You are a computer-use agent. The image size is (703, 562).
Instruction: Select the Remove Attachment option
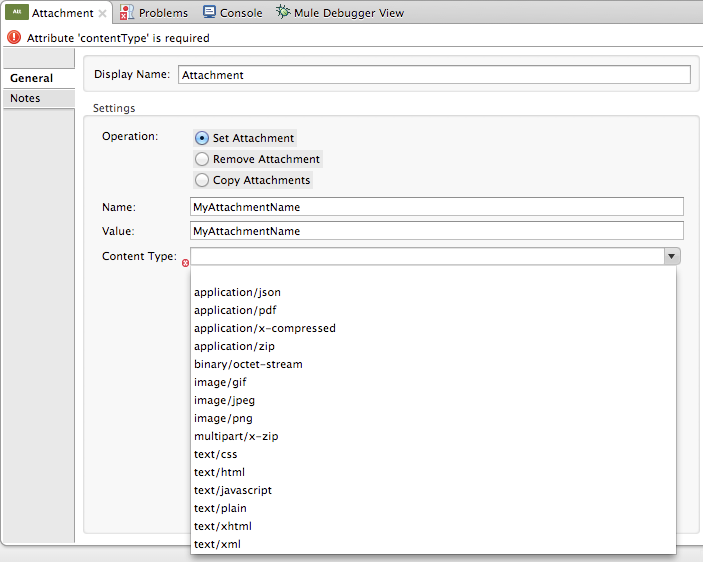coord(203,159)
